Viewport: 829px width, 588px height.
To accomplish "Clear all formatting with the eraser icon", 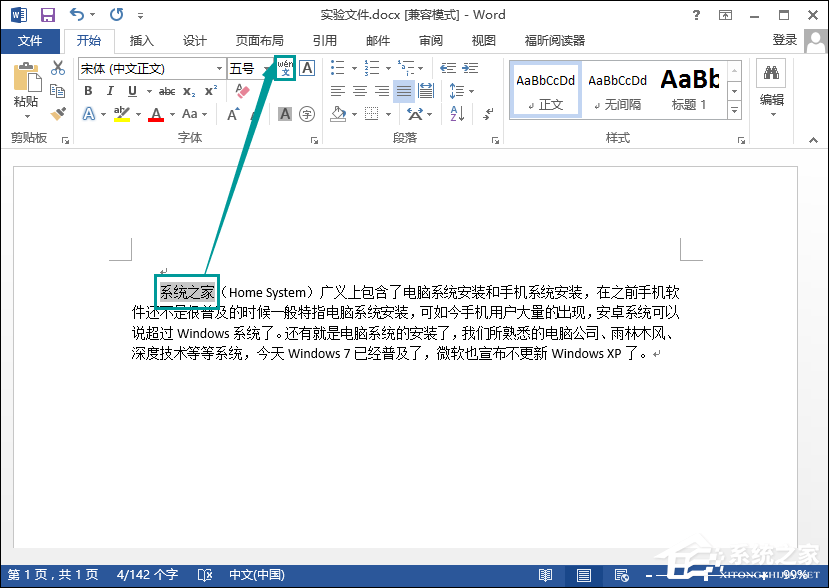I will pyautogui.click(x=242, y=91).
